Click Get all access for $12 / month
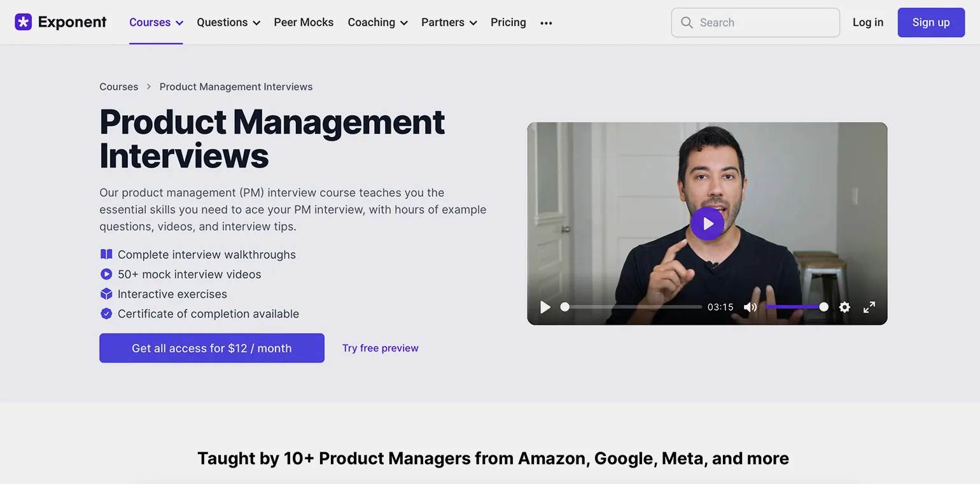This screenshot has height=484, width=980. 211,348
